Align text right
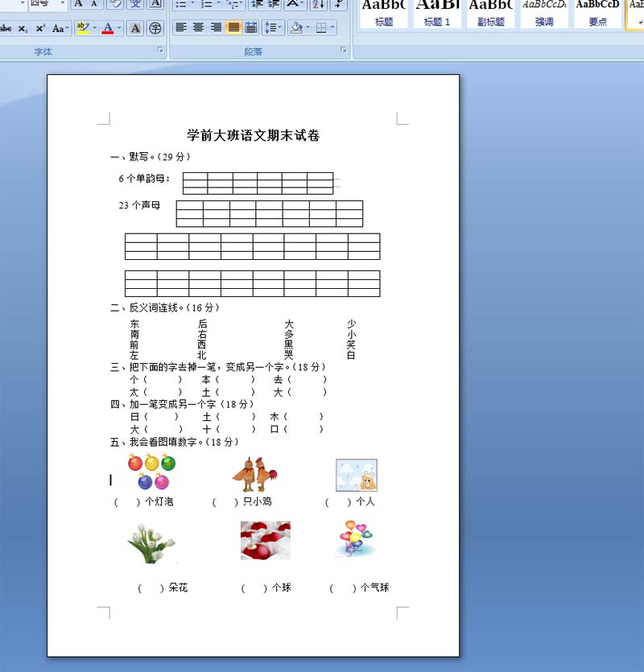 coord(216,28)
